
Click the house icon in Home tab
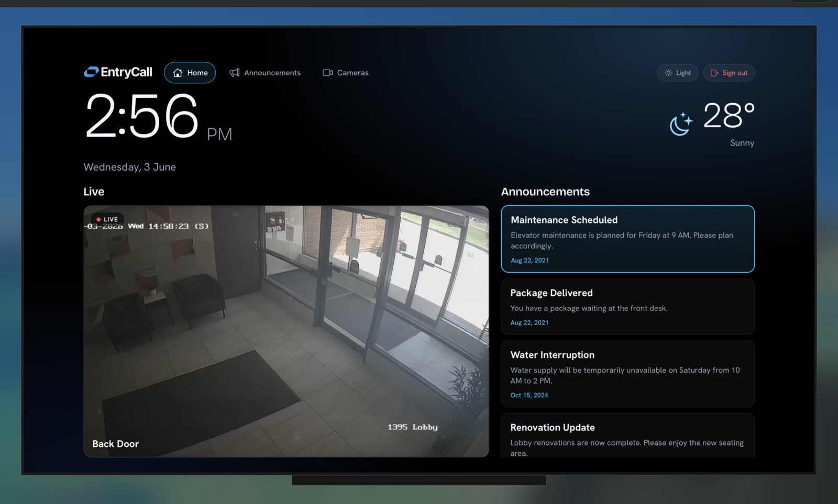coord(178,73)
